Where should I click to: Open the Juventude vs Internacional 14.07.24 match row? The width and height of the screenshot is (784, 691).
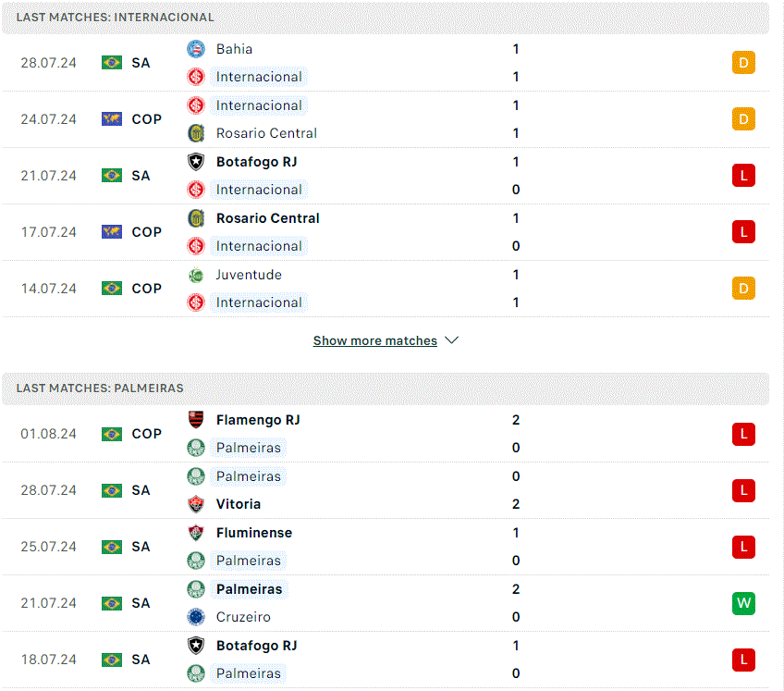pos(385,289)
